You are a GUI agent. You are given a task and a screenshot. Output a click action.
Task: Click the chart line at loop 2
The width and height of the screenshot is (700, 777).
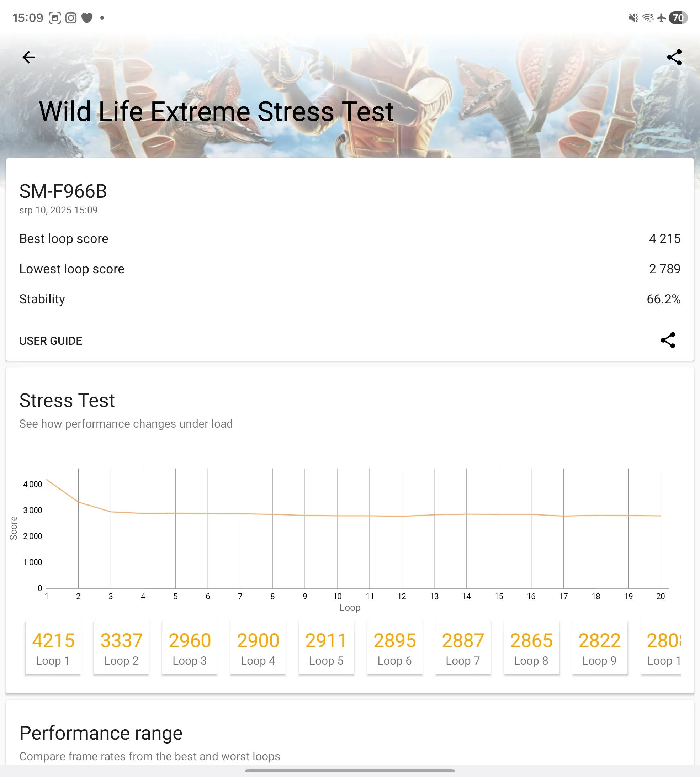[79, 502]
